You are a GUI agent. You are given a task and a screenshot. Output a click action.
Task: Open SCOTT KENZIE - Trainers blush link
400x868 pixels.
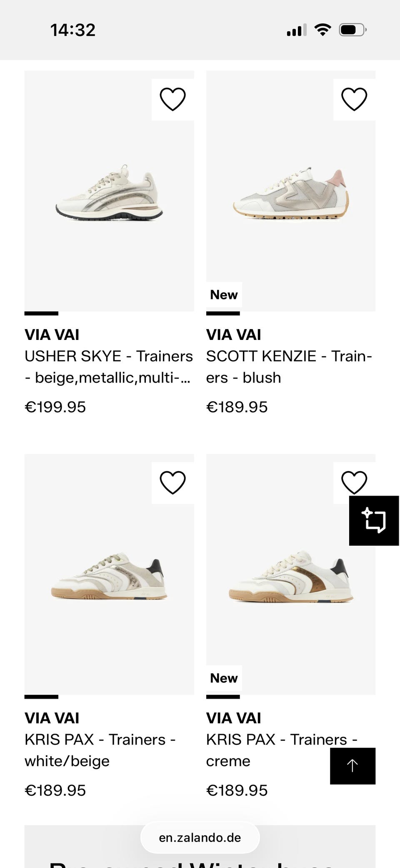tap(289, 367)
